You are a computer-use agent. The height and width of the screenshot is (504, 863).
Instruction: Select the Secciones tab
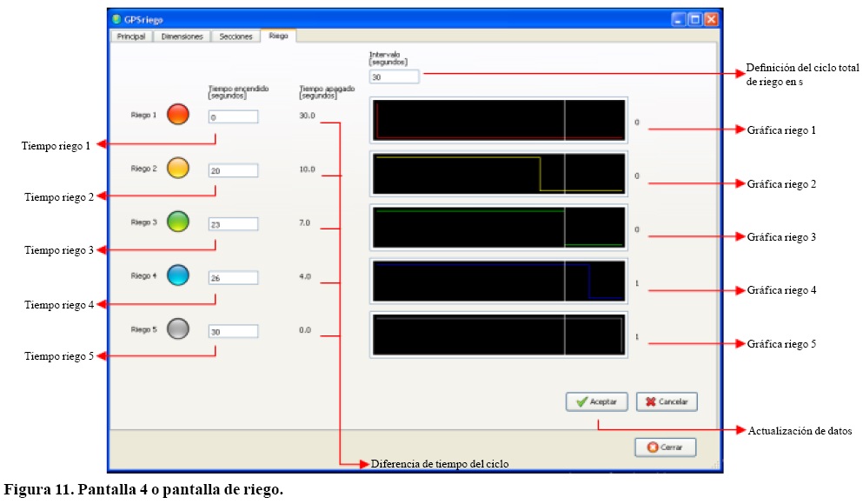[x=236, y=36]
